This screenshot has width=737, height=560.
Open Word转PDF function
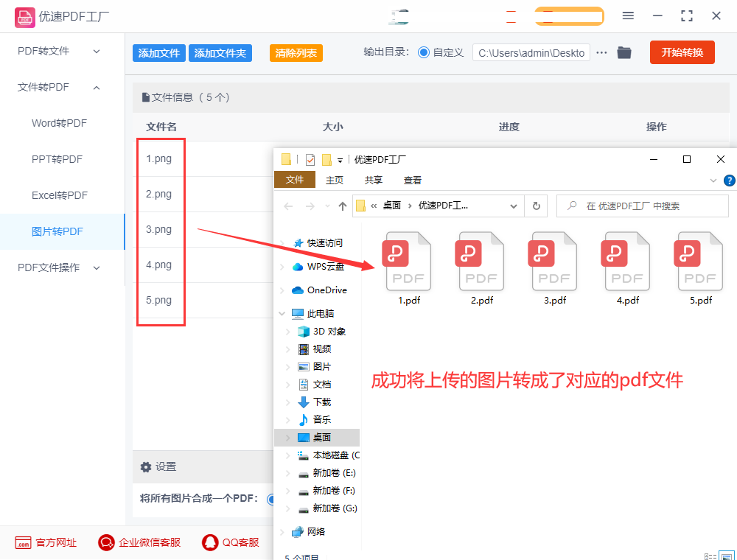(59, 123)
